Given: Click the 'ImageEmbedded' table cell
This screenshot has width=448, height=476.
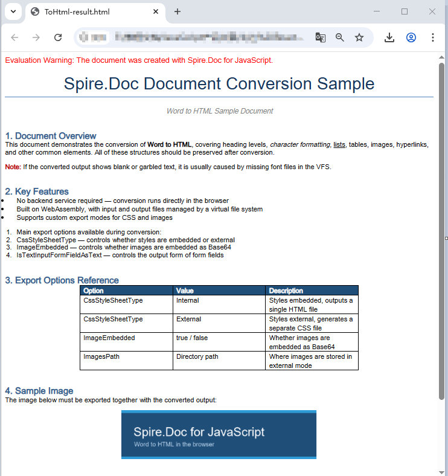Looking at the screenshot, I should click(127, 342).
